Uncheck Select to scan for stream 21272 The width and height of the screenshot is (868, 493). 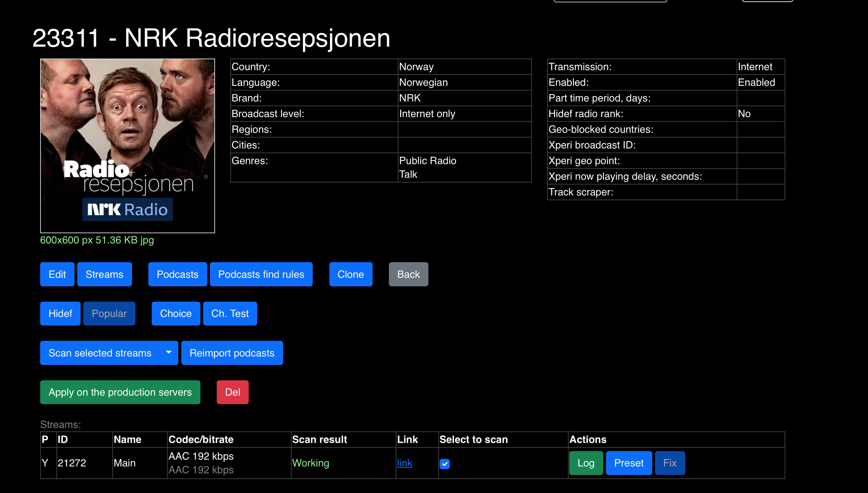click(x=444, y=464)
